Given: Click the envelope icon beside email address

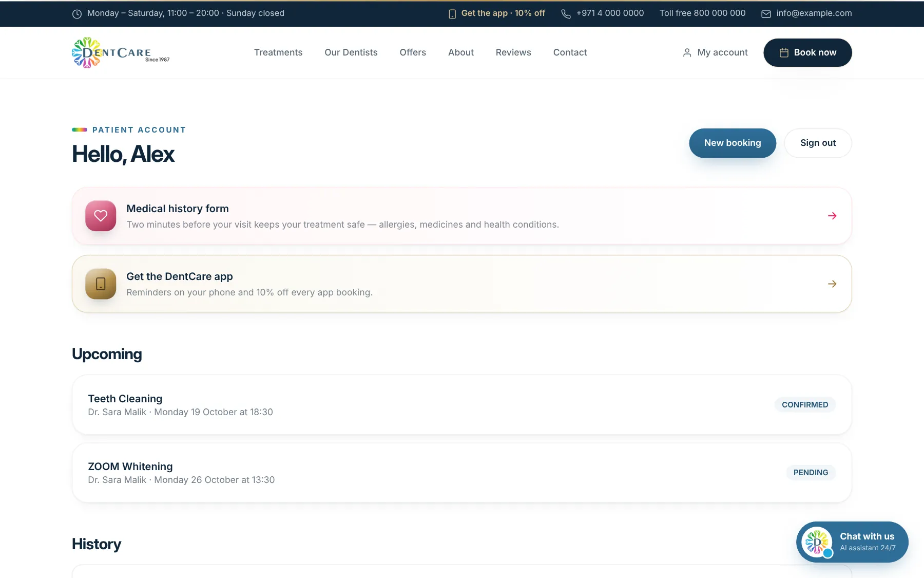Looking at the screenshot, I should (766, 14).
